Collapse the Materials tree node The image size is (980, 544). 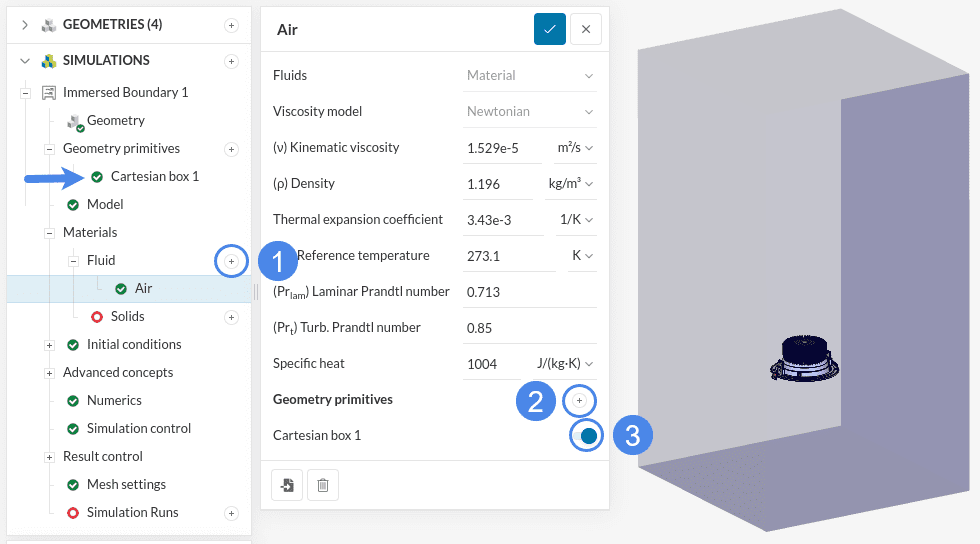pyautogui.click(x=49, y=233)
